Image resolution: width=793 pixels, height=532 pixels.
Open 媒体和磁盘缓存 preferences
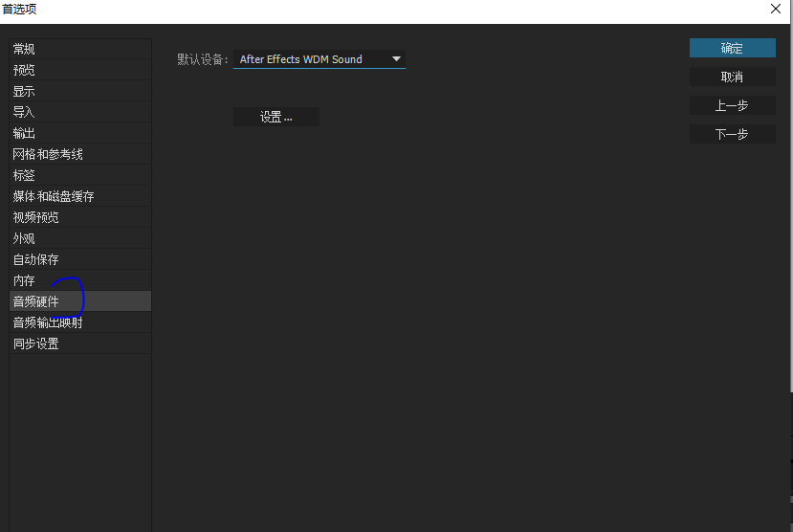pos(80,197)
